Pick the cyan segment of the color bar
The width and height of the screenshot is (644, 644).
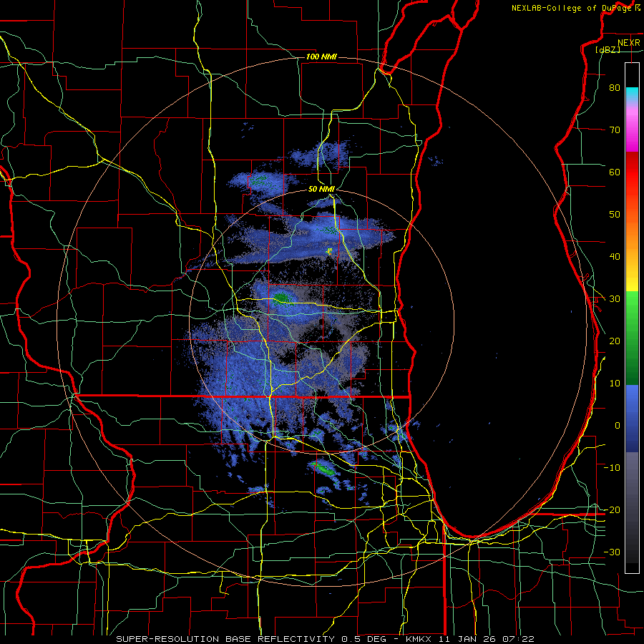coord(632,94)
